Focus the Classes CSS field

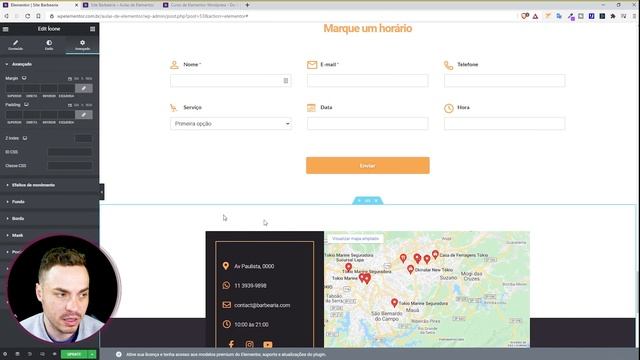70,166
